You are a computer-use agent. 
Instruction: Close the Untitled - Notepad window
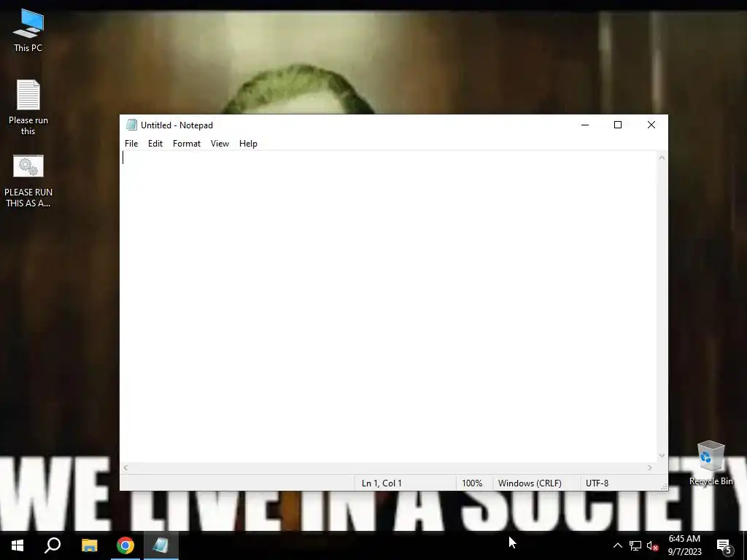(x=651, y=125)
